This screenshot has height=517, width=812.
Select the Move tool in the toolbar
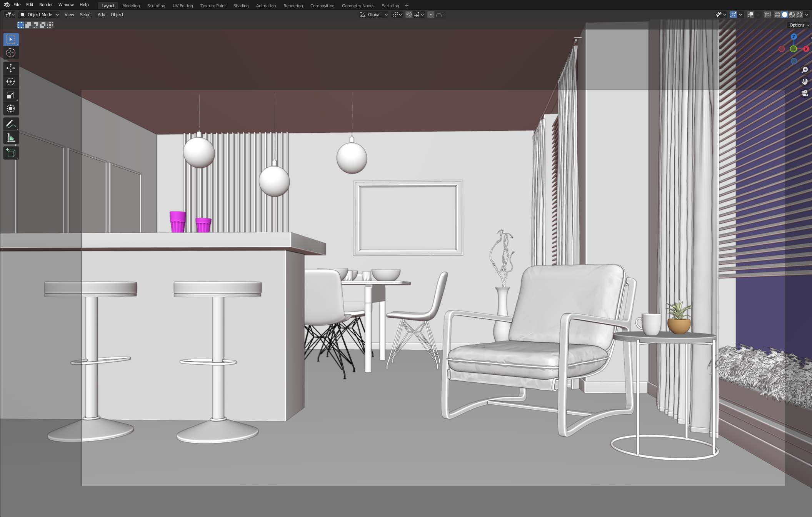[11, 68]
